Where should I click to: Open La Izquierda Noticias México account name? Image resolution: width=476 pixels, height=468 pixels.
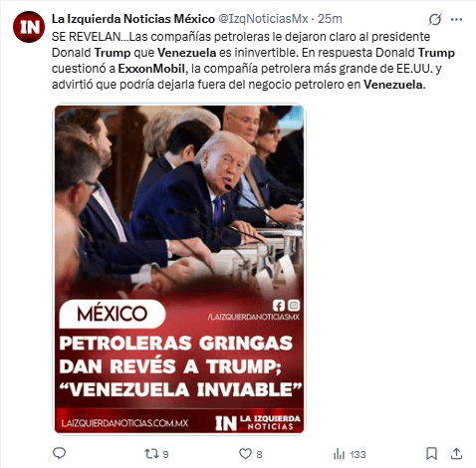pos(133,19)
